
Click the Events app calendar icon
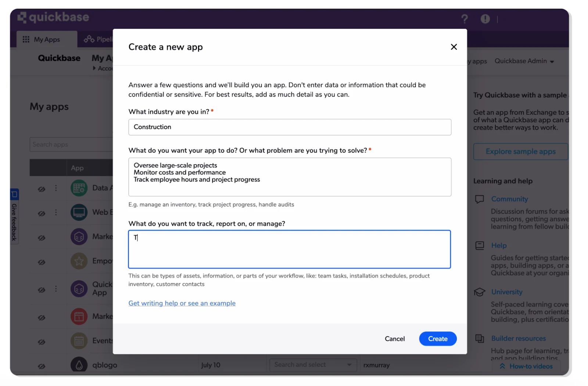79,341
